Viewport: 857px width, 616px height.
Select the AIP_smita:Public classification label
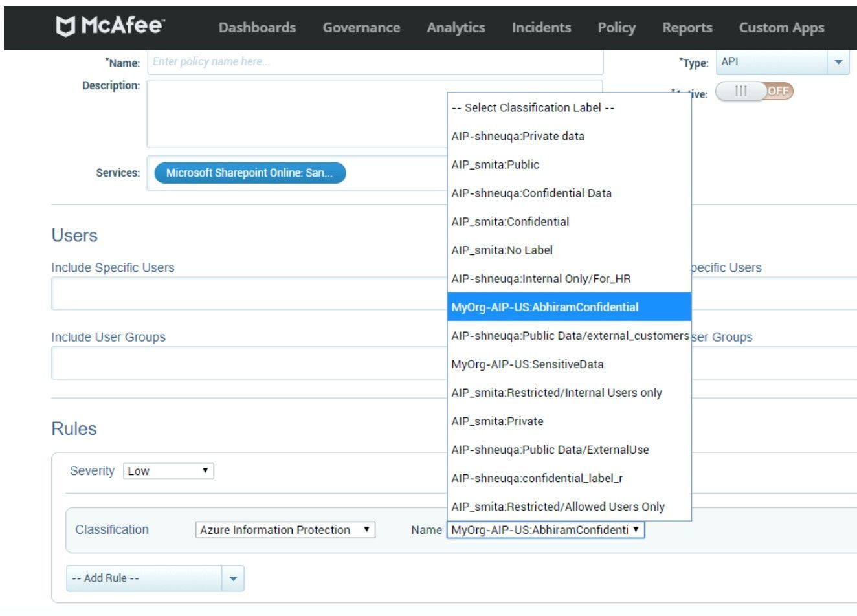click(x=496, y=164)
